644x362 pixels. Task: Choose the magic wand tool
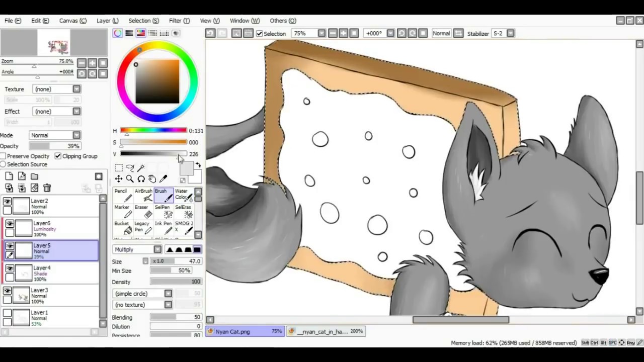pyautogui.click(x=141, y=168)
